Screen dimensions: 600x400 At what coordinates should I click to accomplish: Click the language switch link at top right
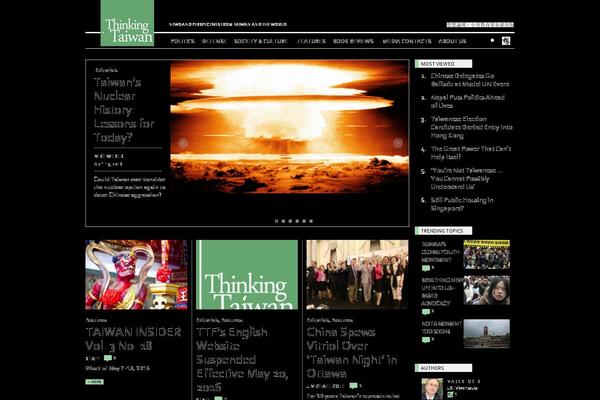[x=480, y=24]
